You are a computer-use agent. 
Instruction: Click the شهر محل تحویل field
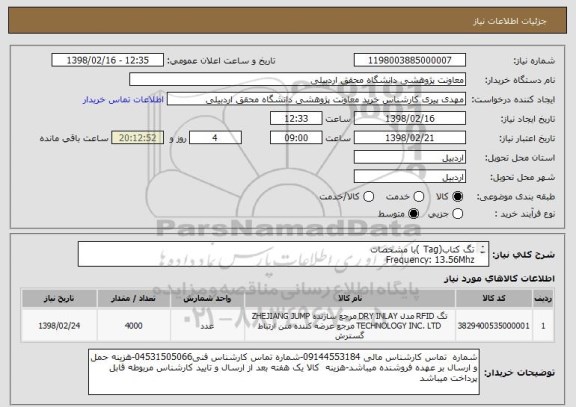pos(410,177)
